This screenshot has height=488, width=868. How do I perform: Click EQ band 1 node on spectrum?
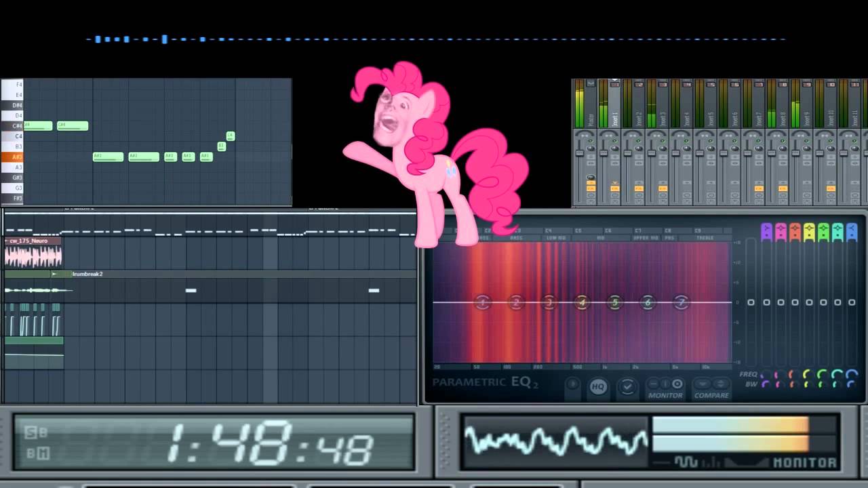coord(482,302)
